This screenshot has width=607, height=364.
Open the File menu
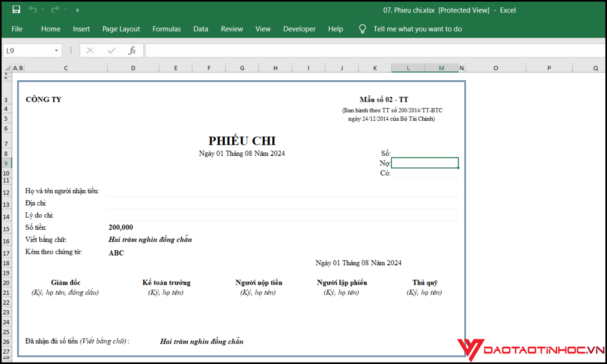tap(17, 29)
